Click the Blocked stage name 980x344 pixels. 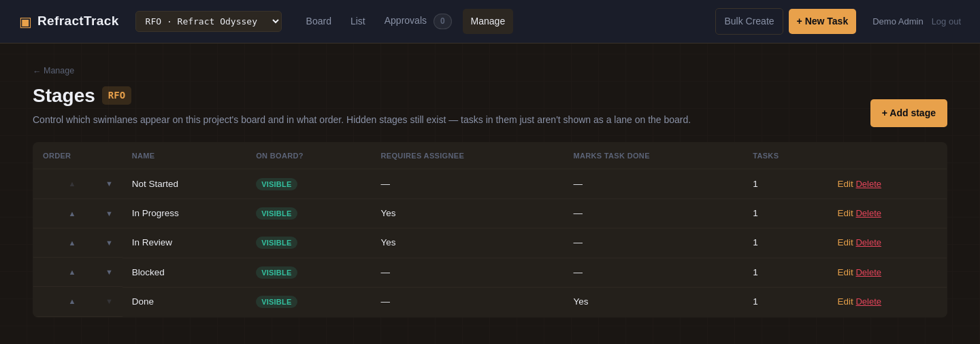coord(148,272)
